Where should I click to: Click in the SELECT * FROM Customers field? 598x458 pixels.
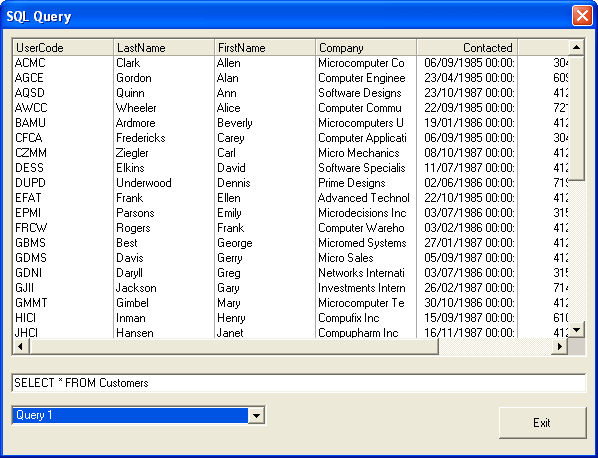[299, 383]
